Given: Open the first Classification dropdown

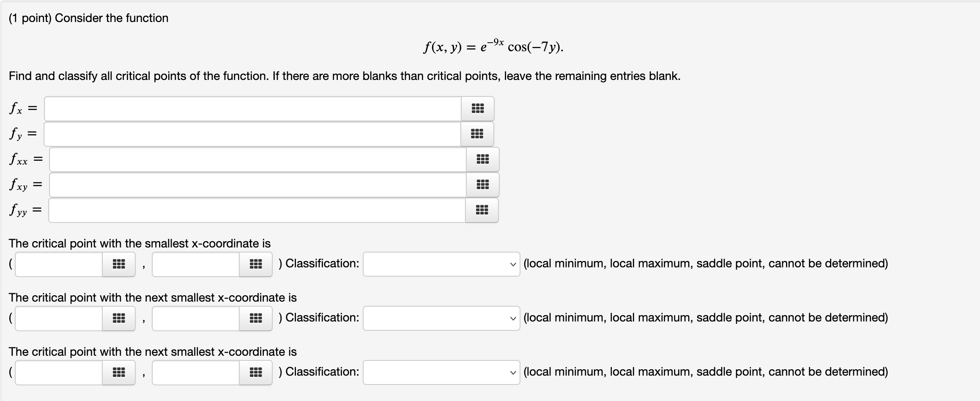Looking at the screenshot, I should pyautogui.click(x=441, y=264).
